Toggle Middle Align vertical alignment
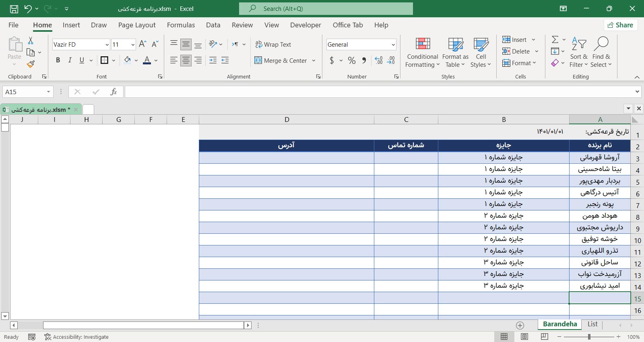The image size is (644, 342). click(186, 44)
